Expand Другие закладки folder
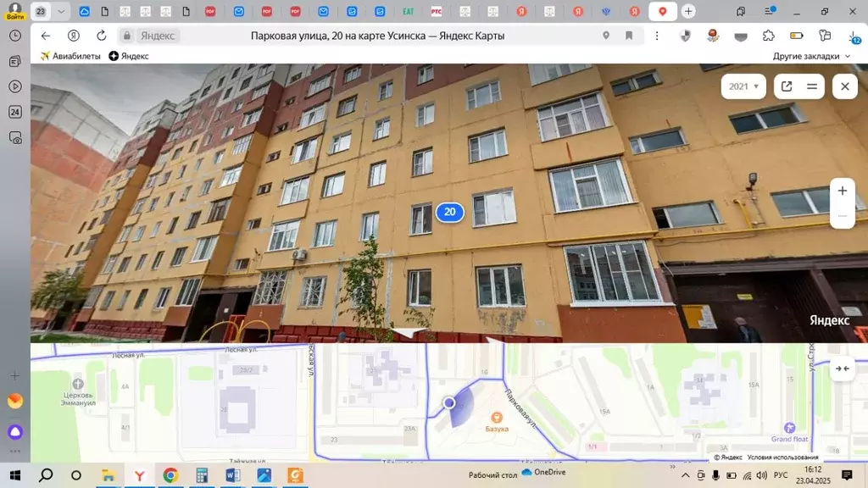 [811, 56]
